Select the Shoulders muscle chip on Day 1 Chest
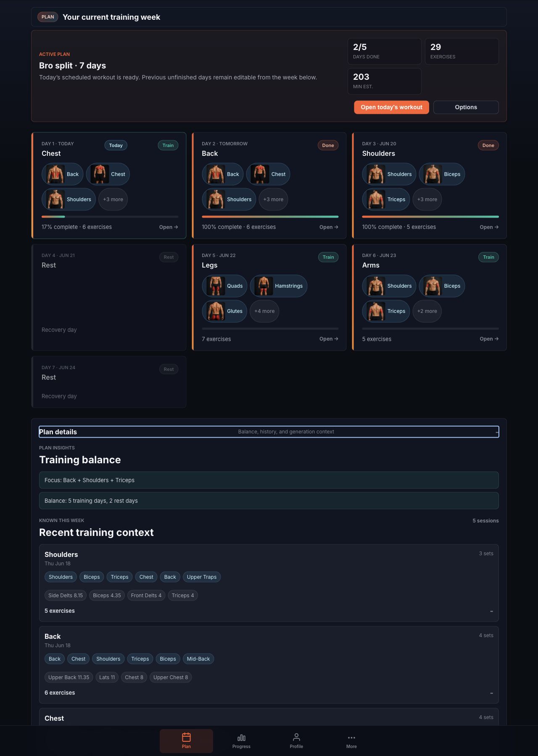 [x=69, y=199]
